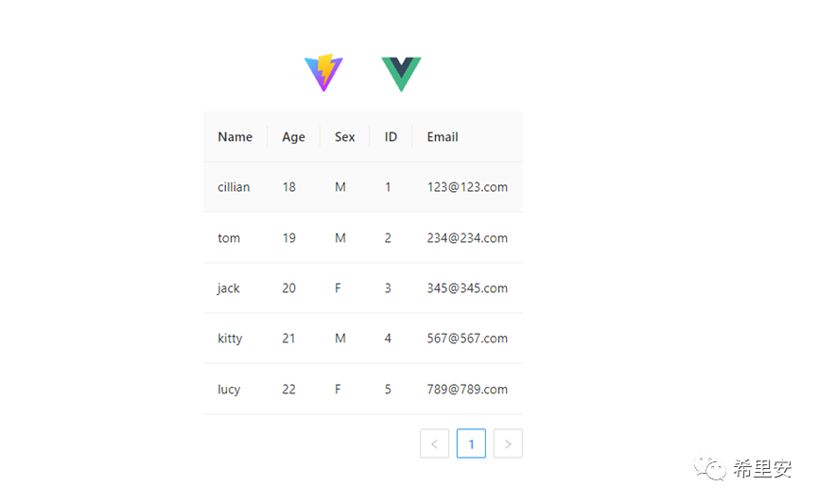Image resolution: width=818 pixels, height=504 pixels.
Task: Click the Age column header
Action: click(x=293, y=137)
